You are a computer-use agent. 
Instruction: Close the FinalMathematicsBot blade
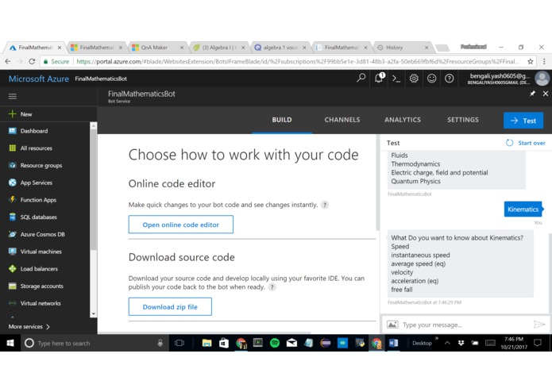point(546,94)
